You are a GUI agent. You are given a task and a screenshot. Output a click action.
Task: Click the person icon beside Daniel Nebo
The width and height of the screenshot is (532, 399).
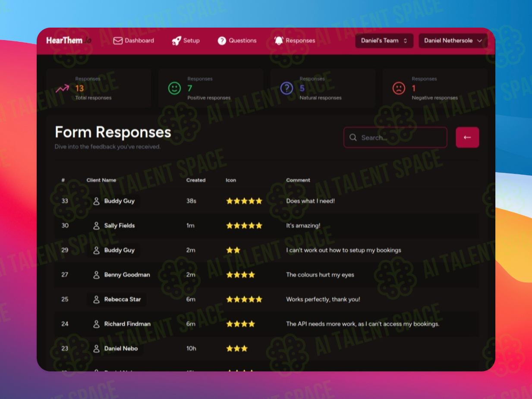tap(96, 349)
